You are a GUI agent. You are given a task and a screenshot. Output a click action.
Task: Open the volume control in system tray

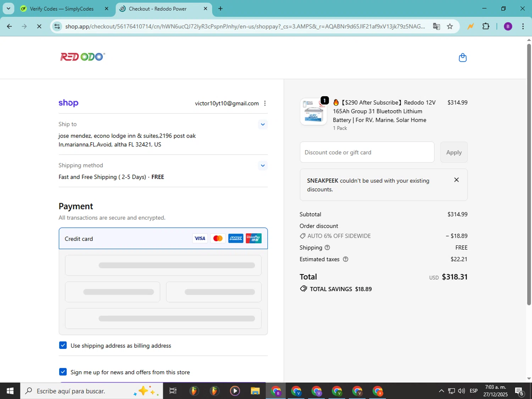(461, 391)
